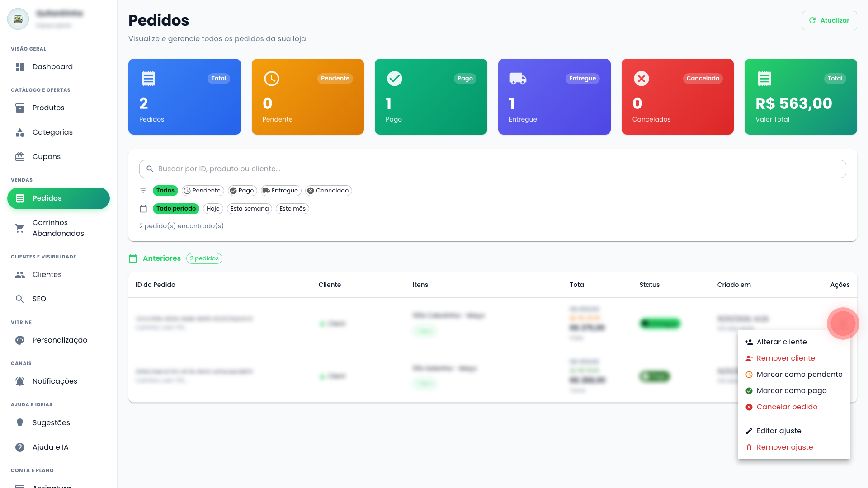Click the Cliente column header
The image size is (868, 488).
pyautogui.click(x=330, y=285)
